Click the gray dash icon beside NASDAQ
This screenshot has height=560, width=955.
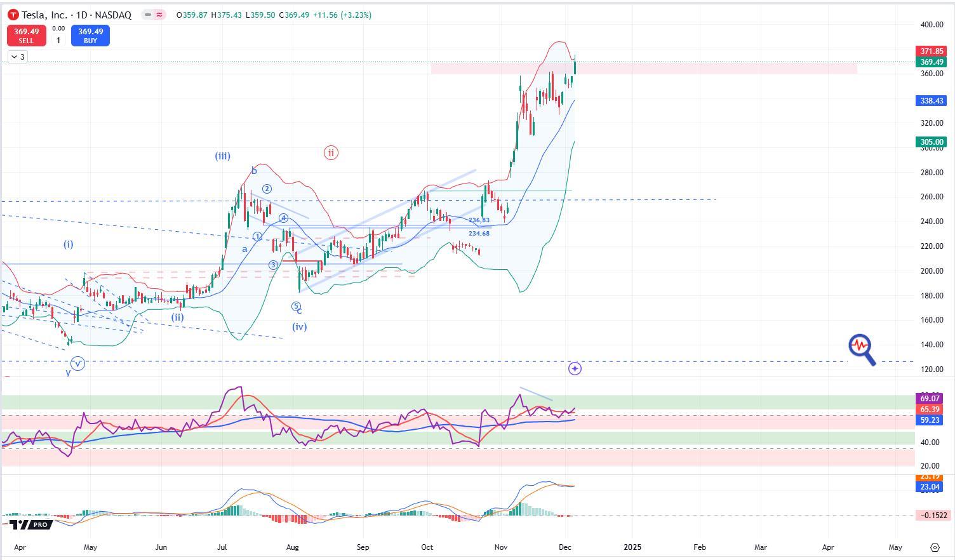(x=147, y=15)
